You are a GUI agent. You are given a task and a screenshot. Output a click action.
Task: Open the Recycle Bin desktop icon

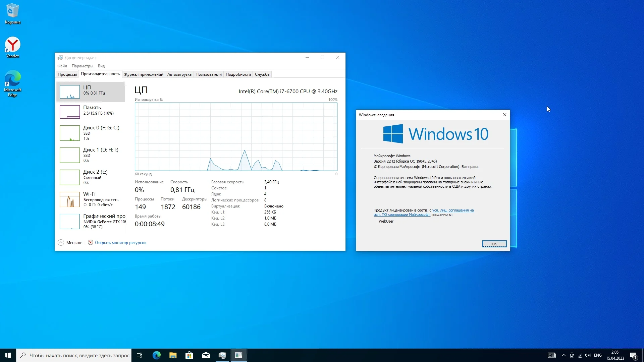pyautogui.click(x=12, y=13)
